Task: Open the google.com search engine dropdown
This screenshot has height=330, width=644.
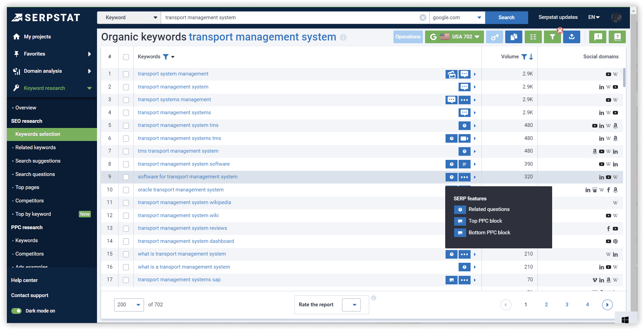Action: click(457, 17)
